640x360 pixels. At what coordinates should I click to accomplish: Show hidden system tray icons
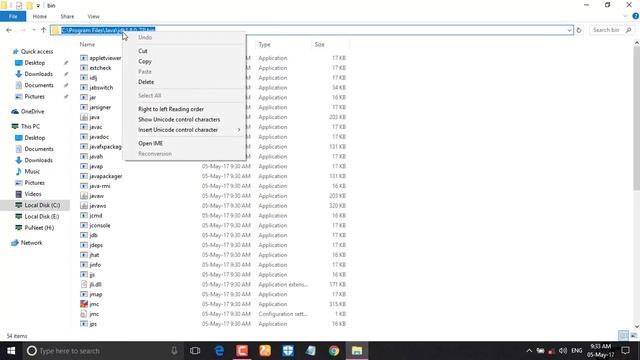[x=529, y=351]
